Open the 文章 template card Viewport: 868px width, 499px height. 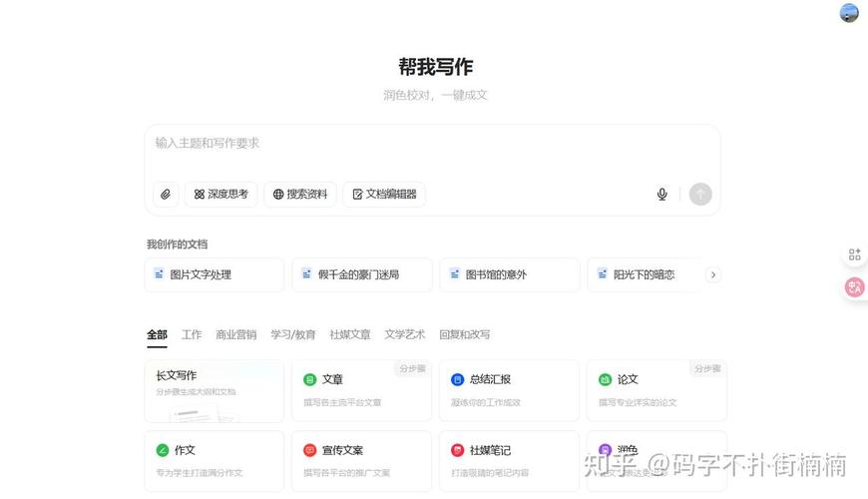coord(361,390)
